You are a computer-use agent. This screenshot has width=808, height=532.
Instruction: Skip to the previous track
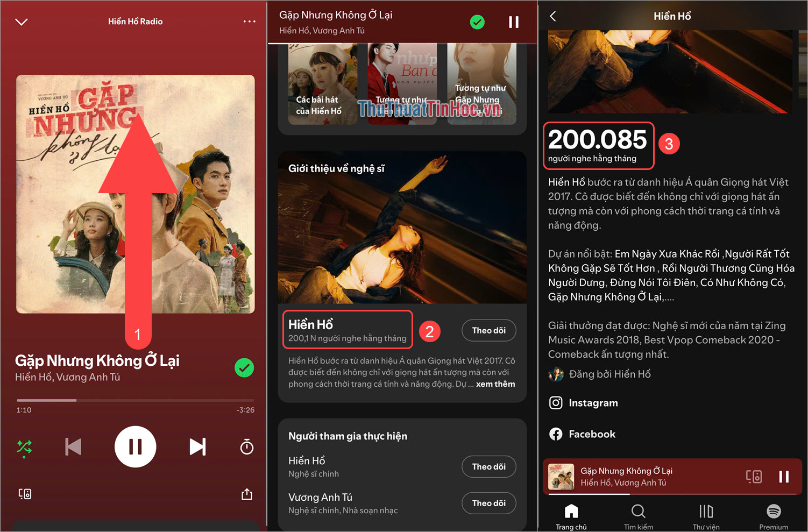tap(73, 447)
